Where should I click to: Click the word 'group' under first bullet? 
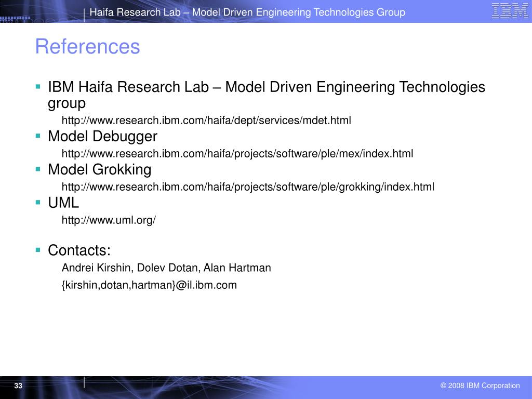pos(66,103)
